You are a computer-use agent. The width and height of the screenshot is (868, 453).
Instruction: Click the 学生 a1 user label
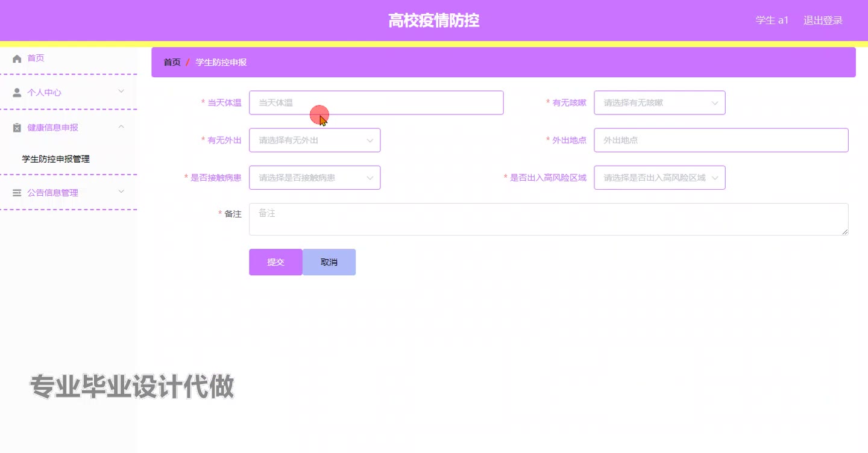click(x=772, y=20)
